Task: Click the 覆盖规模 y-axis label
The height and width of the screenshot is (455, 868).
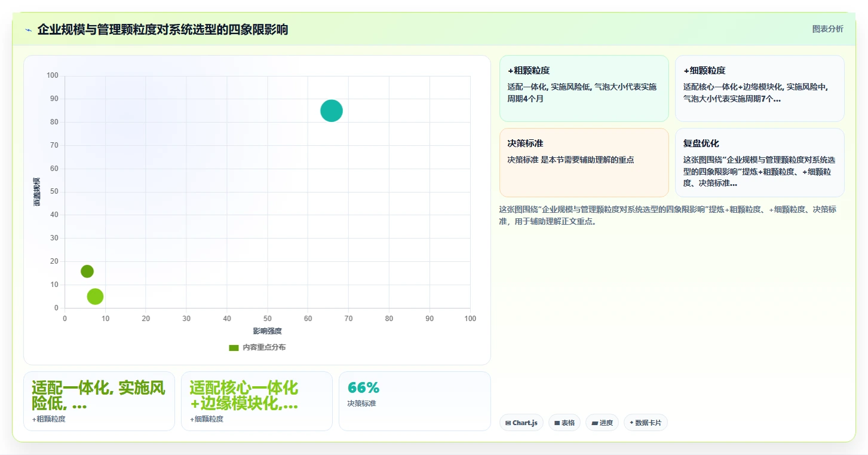Action: point(37,192)
